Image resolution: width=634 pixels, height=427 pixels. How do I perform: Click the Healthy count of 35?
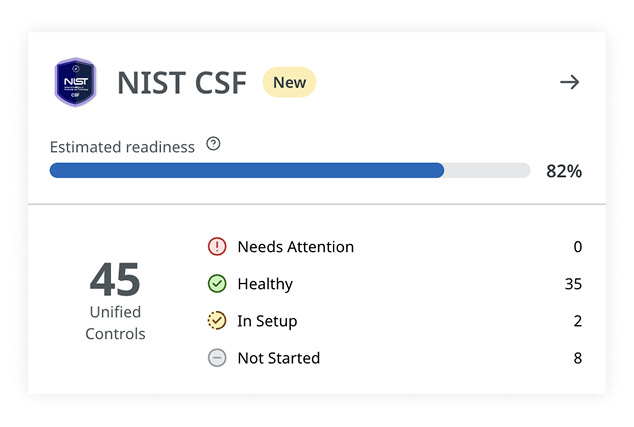573,284
